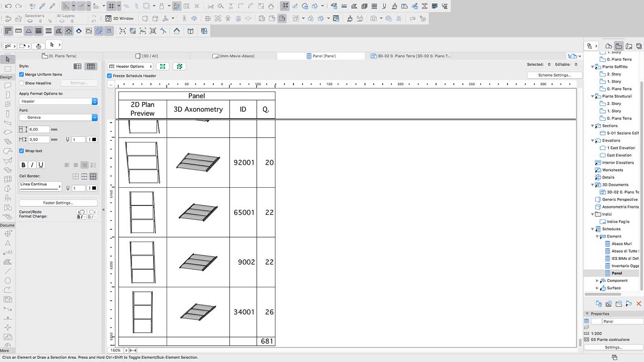Open Footer Settings
The height and width of the screenshot is (362, 644).
pyautogui.click(x=58, y=203)
